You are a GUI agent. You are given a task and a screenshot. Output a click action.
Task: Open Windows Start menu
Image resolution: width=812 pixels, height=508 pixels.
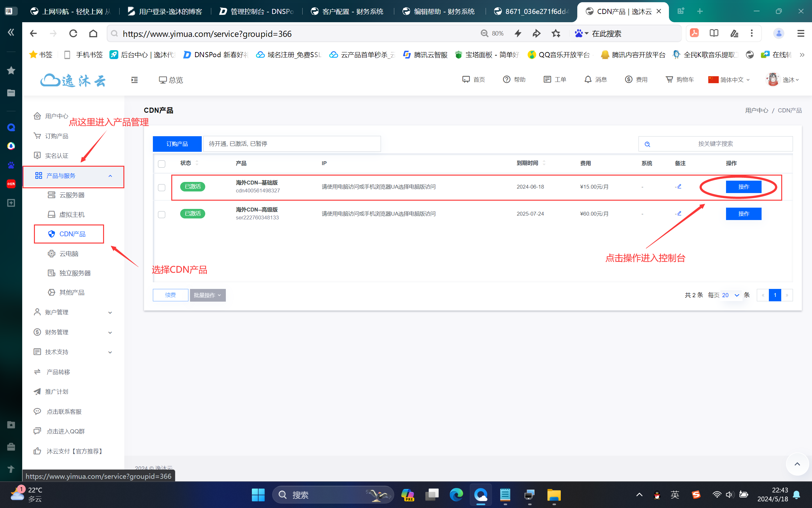point(258,495)
